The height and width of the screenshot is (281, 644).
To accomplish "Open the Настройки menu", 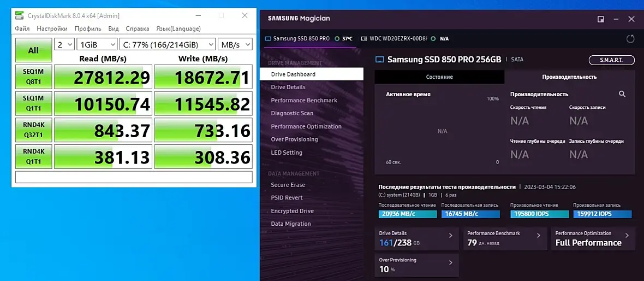I will [52, 29].
